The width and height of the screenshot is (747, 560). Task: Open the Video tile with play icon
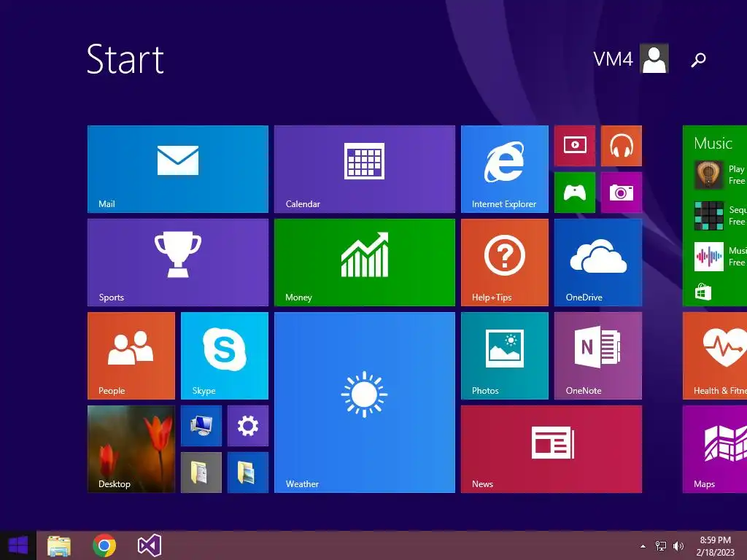pos(575,146)
